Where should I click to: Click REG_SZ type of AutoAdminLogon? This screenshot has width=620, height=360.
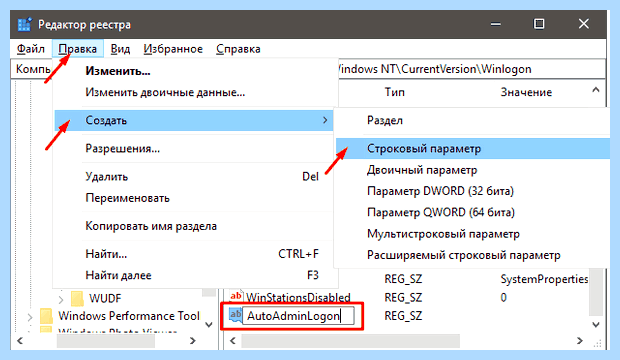(403, 316)
